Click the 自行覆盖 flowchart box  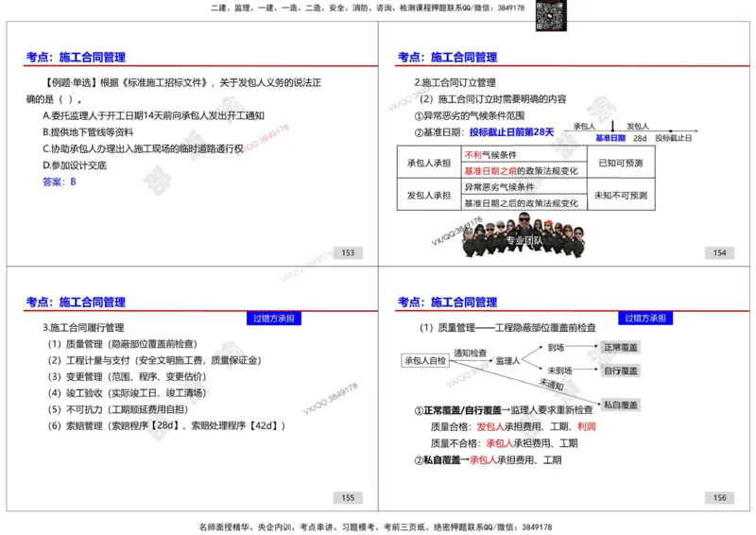coord(621,371)
